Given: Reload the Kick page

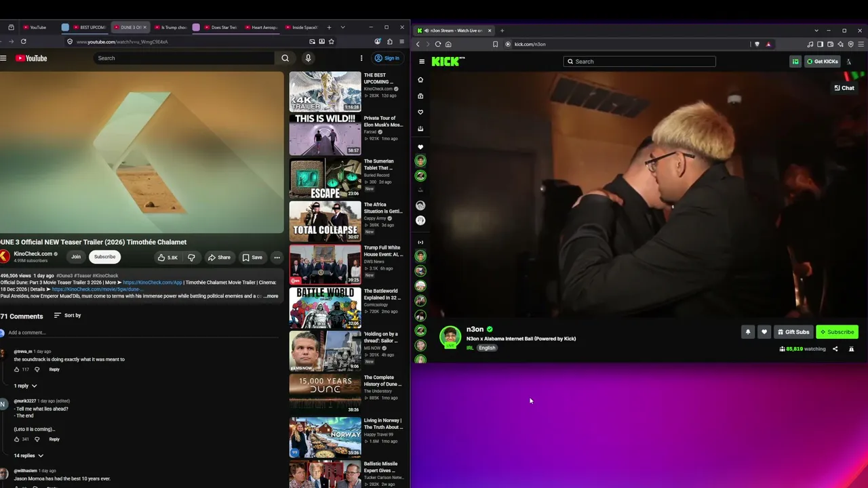Looking at the screenshot, I should click(x=438, y=44).
